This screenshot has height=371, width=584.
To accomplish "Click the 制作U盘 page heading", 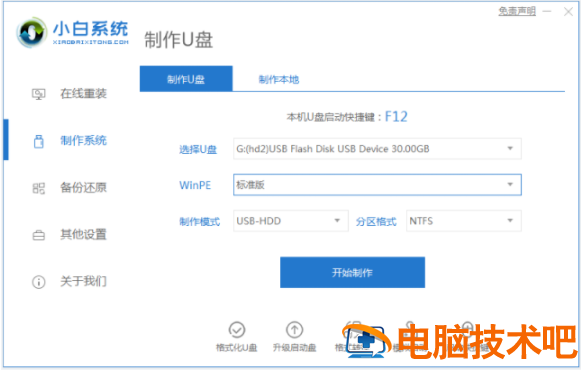I will (179, 40).
